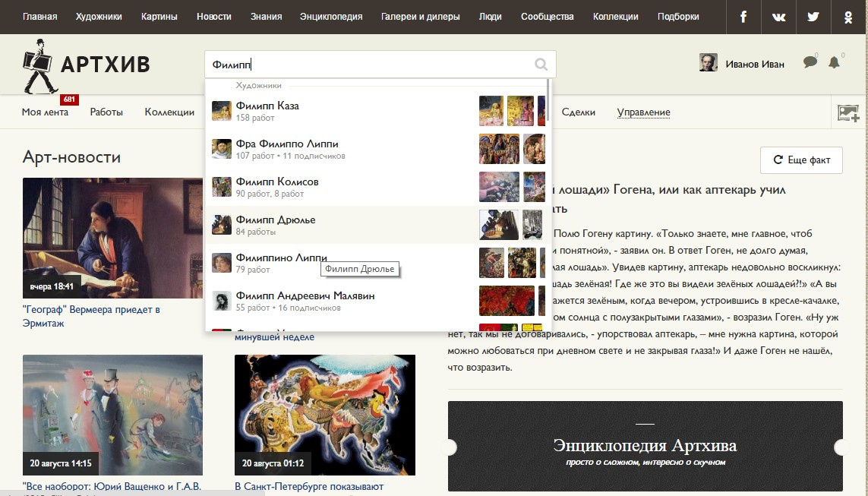Click the add image upload icon

tap(847, 113)
